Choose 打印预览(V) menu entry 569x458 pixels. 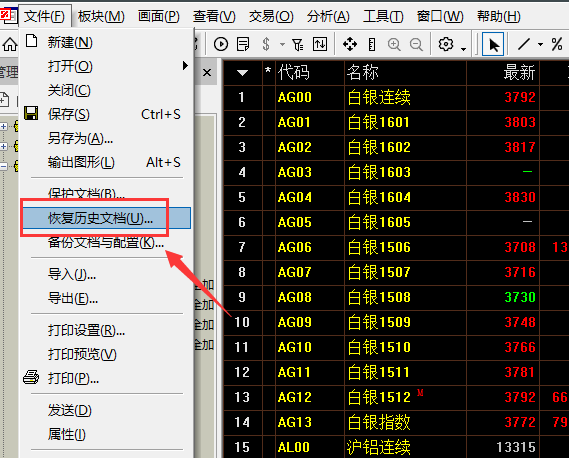point(106,354)
